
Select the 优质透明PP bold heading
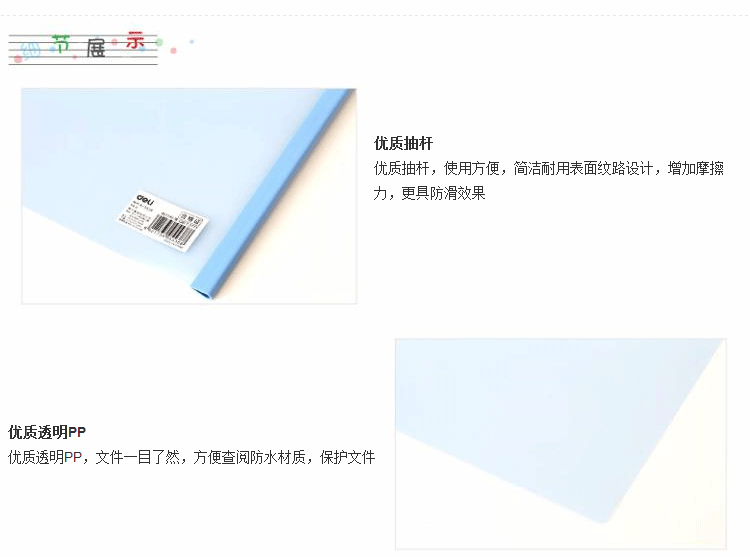47,432
